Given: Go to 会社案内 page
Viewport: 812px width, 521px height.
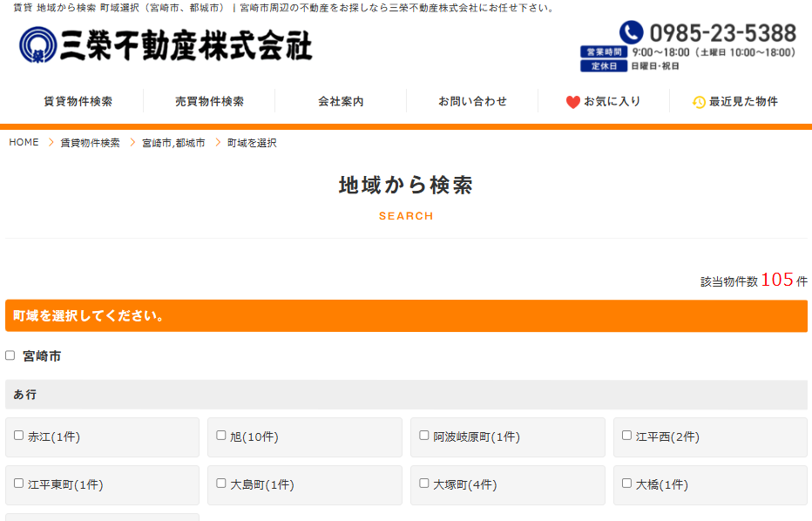Looking at the screenshot, I should (341, 101).
